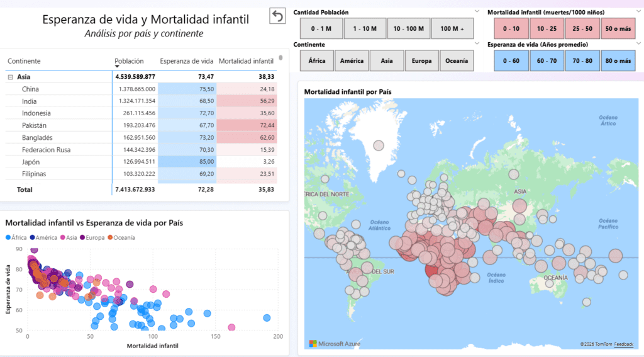644x357 pixels.
Task: Select the 50 o más mortality button
Action: [x=618, y=28]
